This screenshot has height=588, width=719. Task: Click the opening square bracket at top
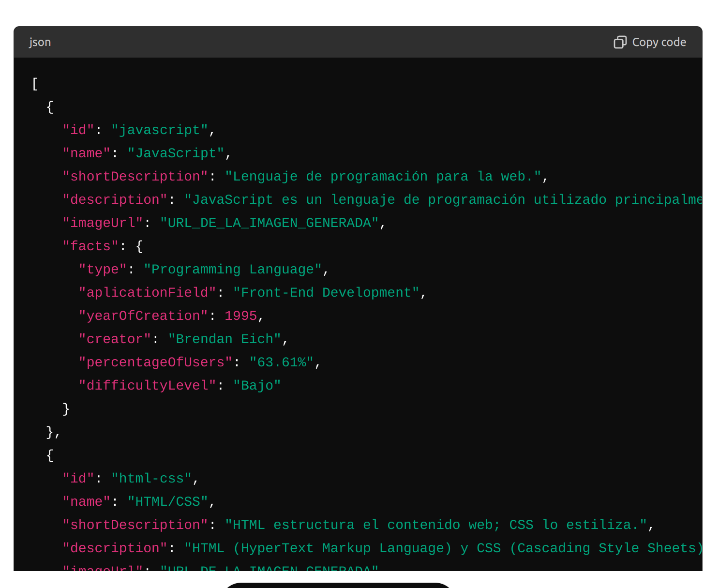(x=35, y=84)
